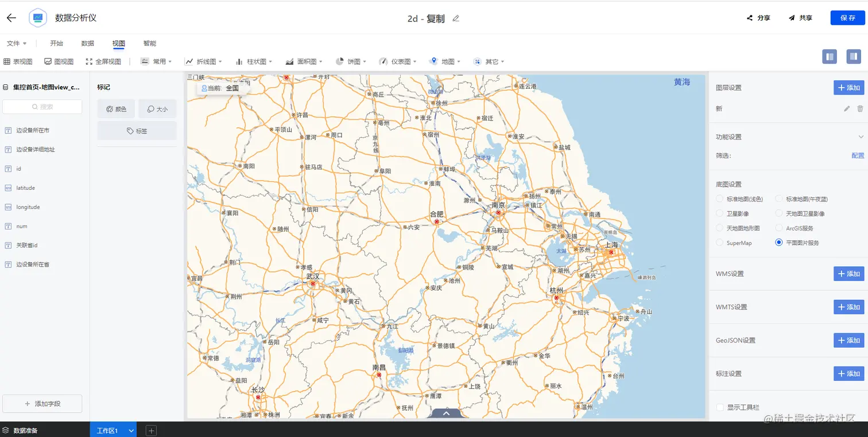Click the 标签 mark button
The width and height of the screenshot is (868, 437).
pos(137,131)
